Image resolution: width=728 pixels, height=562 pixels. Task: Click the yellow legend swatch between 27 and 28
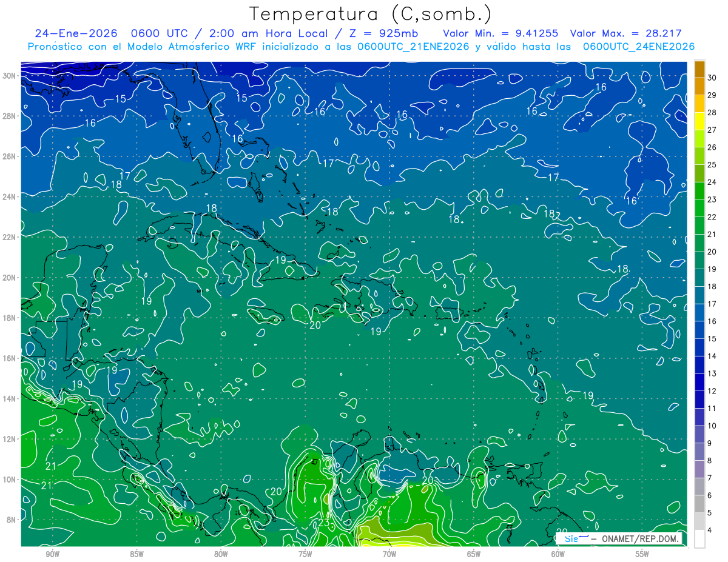[699, 121]
